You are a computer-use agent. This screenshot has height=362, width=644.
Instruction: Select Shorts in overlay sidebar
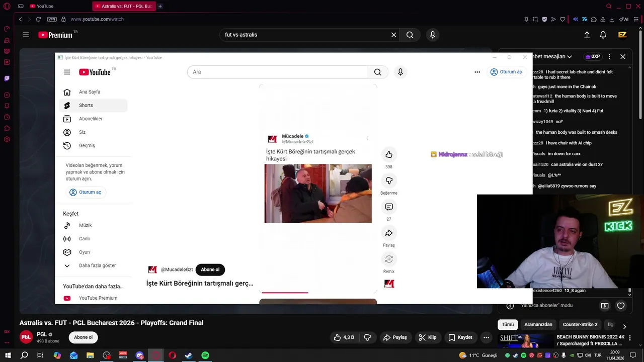point(93,106)
